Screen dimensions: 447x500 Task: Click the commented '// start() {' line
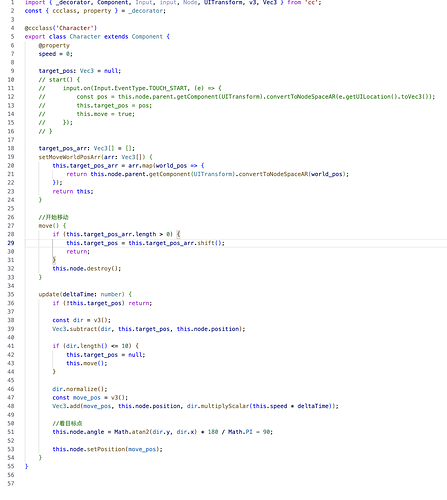59,80
